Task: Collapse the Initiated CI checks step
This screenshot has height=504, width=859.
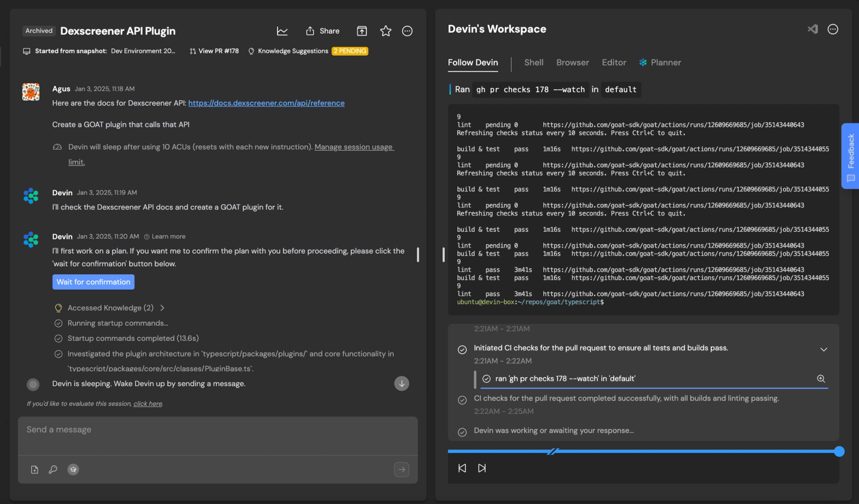Action: click(x=824, y=349)
